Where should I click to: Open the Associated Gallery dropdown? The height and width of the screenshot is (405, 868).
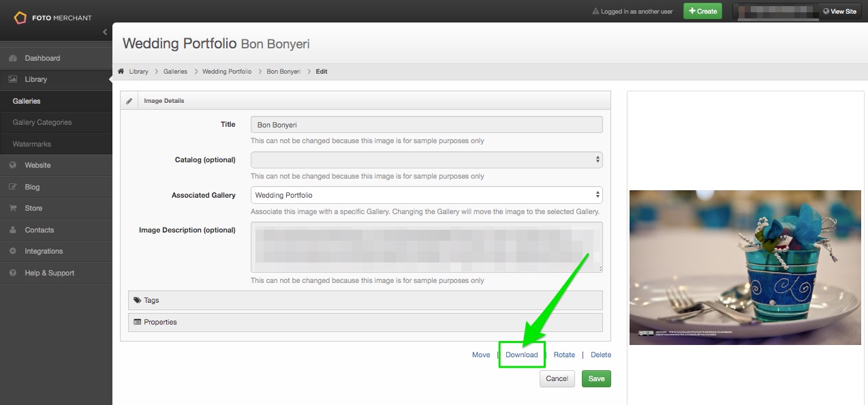coord(427,195)
